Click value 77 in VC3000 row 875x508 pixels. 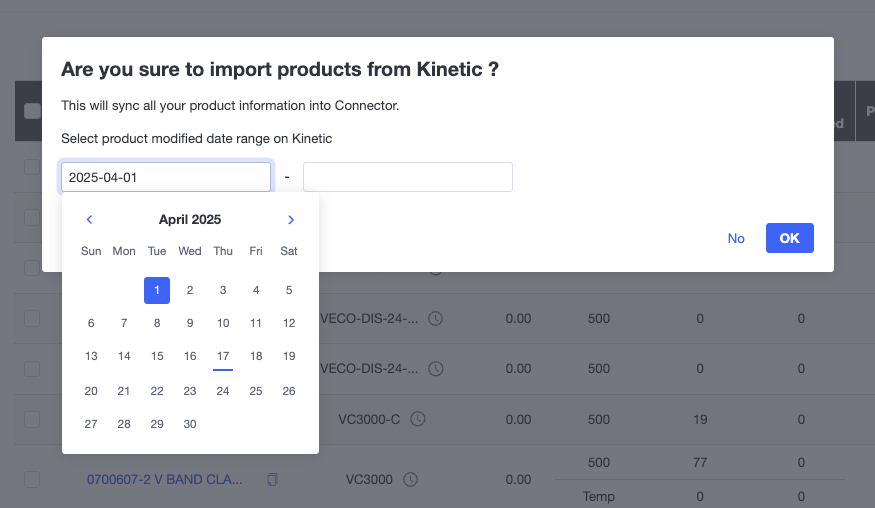(x=700, y=462)
